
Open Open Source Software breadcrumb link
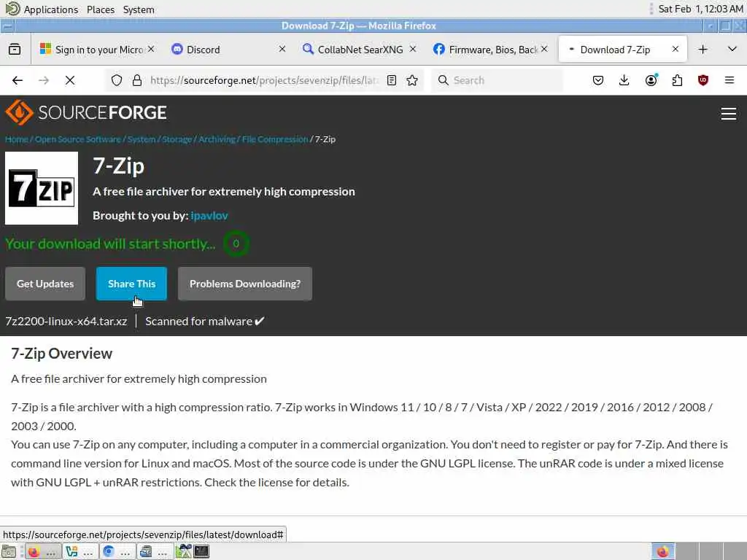point(77,139)
